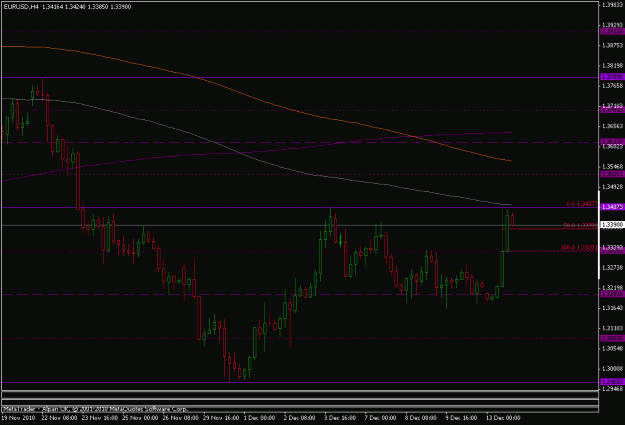Click the price axis value 1.36563
This screenshot has width=625, height=425.
coord(612,126)
